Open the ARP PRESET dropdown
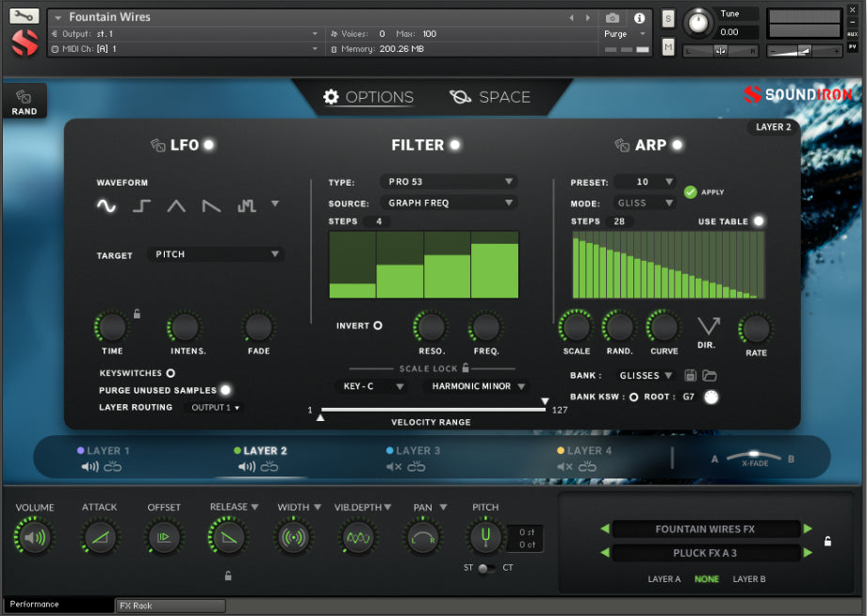 646,182
